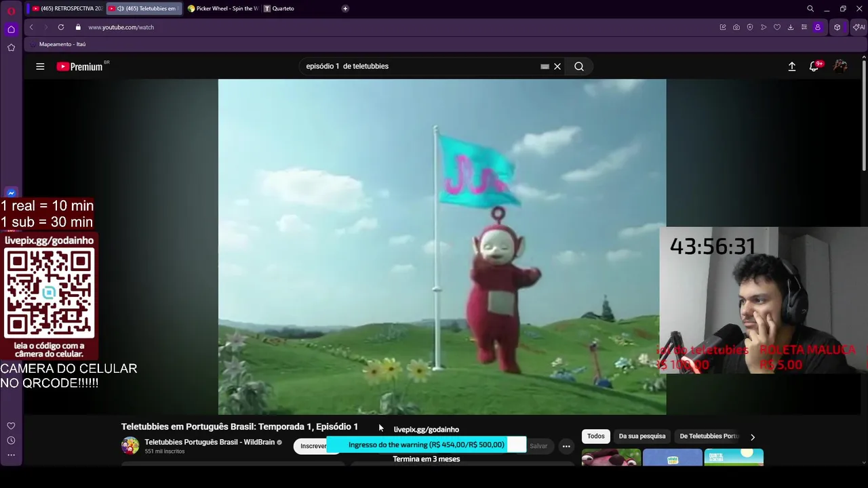This screenshot has width=868, height=488.
Task: Take a snapshot with the camera icon
Action: [x=736, y=27]
